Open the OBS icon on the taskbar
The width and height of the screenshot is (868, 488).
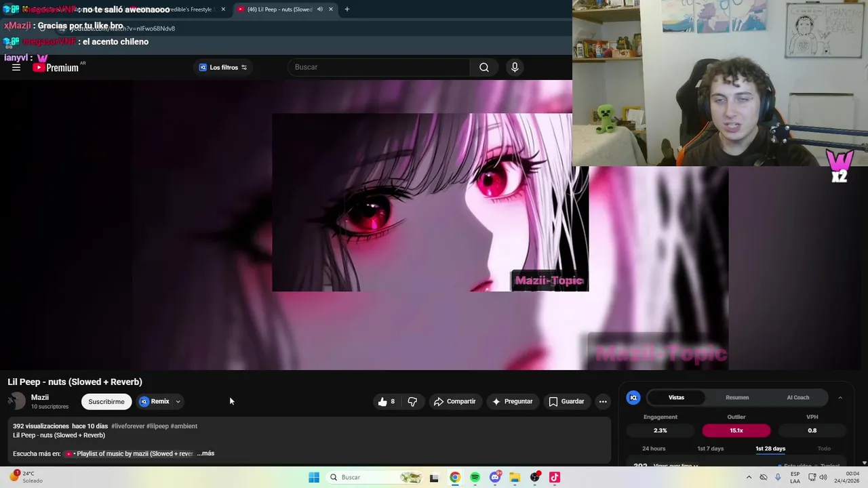535,477
